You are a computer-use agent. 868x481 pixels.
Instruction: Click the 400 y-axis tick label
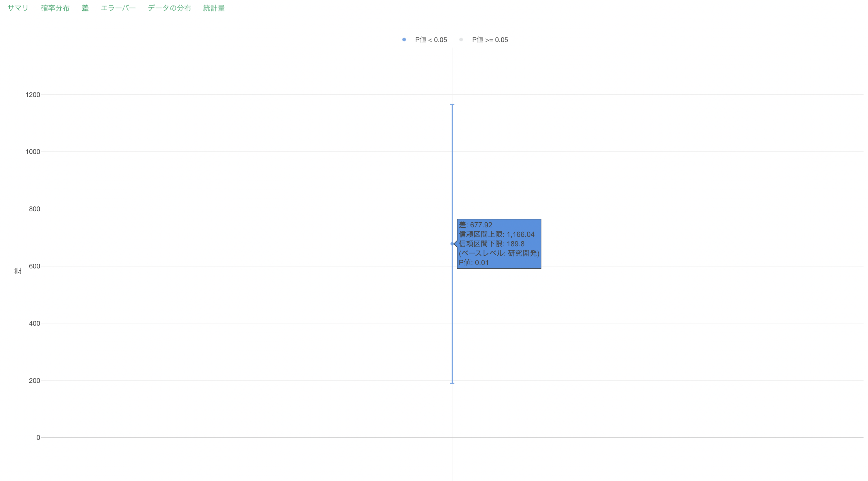click(34, 323)
